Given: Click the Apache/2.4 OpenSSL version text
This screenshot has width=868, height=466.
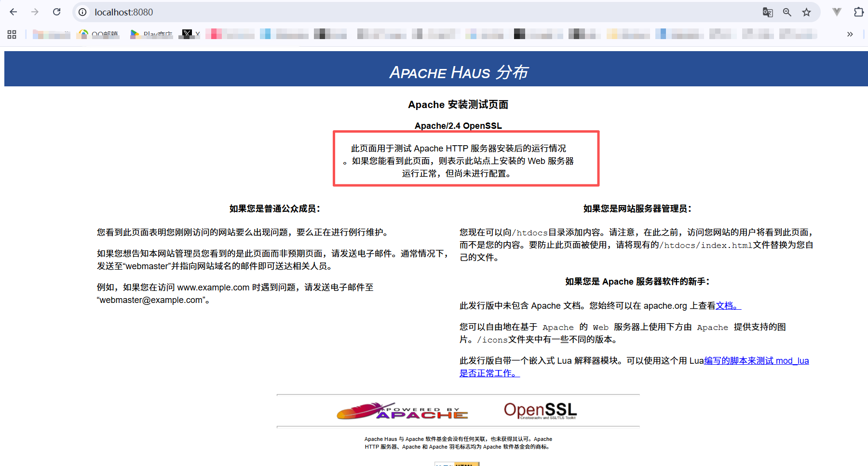Looking at the screenshot, I should click(458, 126).
